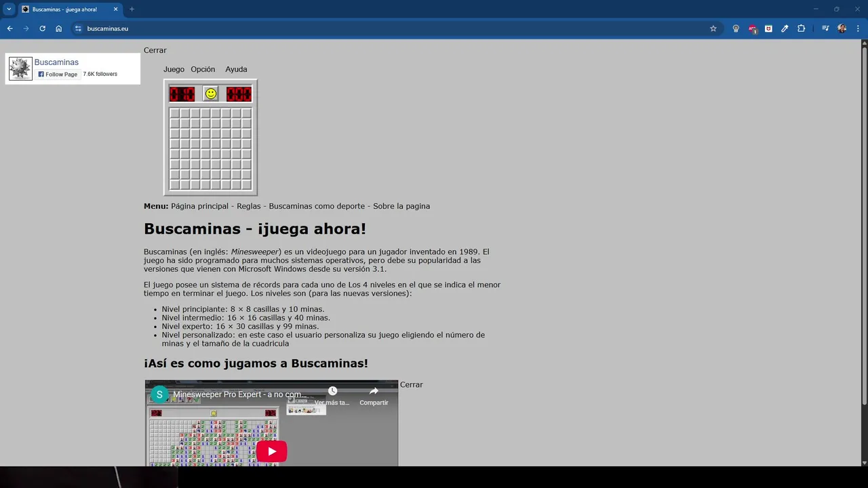Screen dimensions: 868x488
Task: Click the scrollbar down arrow
Action: [864, 462]
